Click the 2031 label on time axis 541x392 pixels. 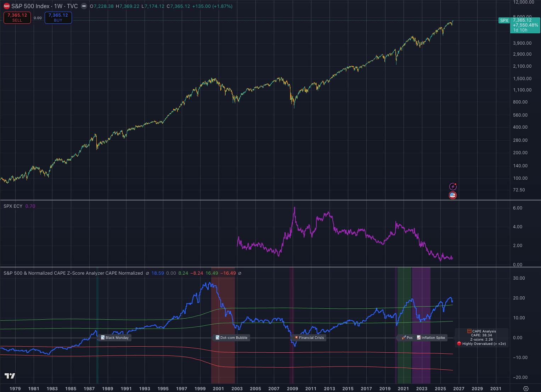click(496, 388)
